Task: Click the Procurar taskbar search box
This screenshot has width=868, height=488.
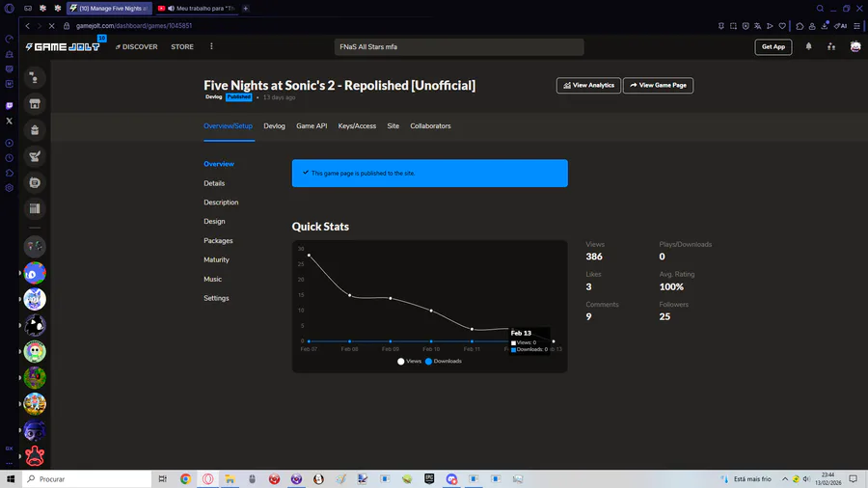Action: (87, 479)
